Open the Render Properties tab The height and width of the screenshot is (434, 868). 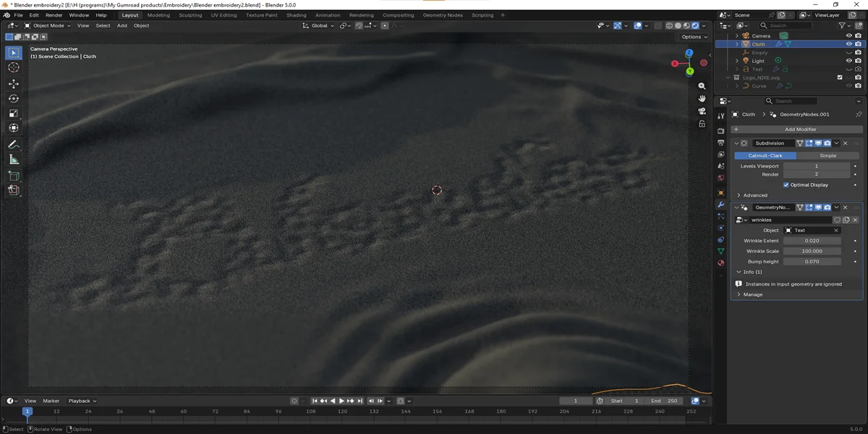[x=721, y=130]
